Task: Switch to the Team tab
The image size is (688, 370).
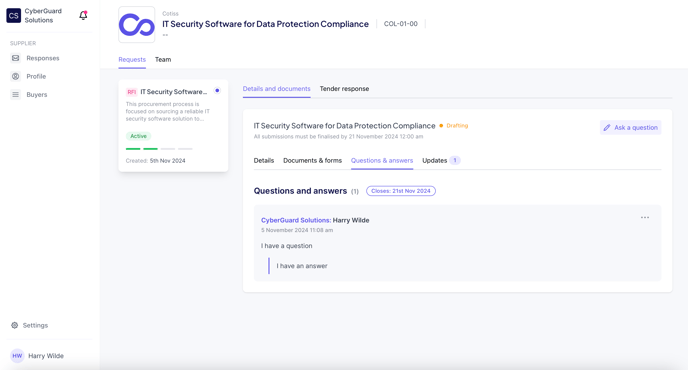Action: tap(163, 60)
